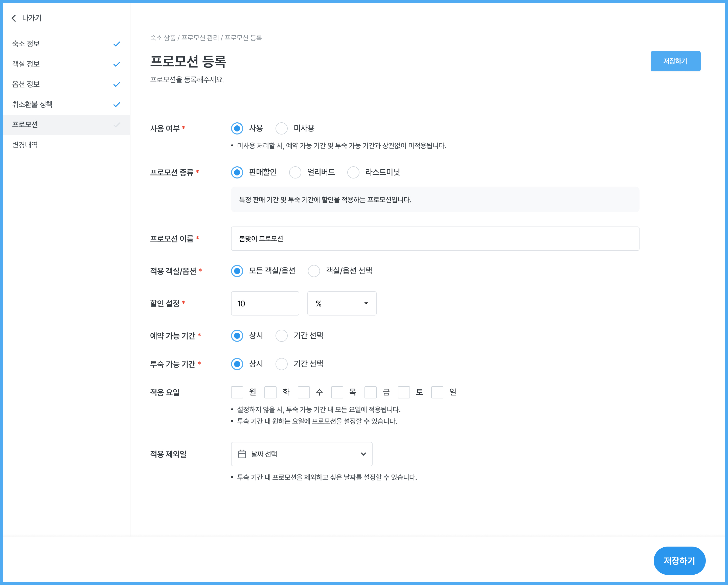Click the checkmark beside 취소환불 정책
This screenshot has height=585, width=728.
coord(117,105)
